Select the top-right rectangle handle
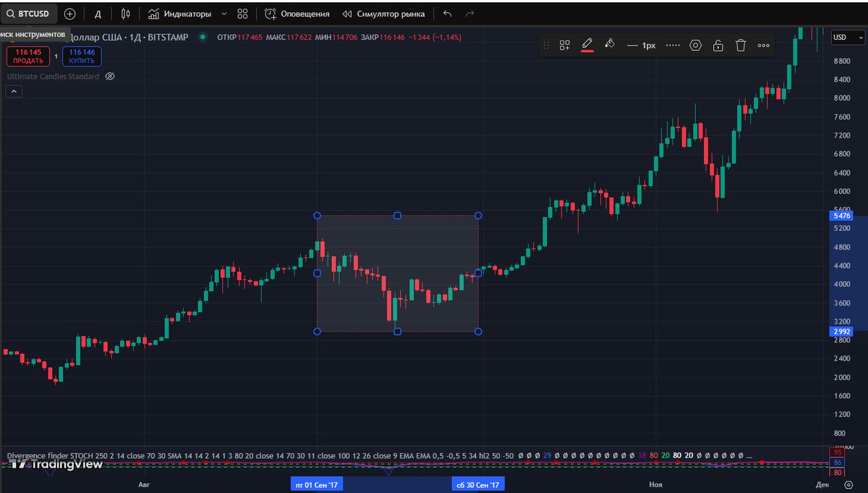The height and width of the screenshot is (493, 868). tap(478, 216)
